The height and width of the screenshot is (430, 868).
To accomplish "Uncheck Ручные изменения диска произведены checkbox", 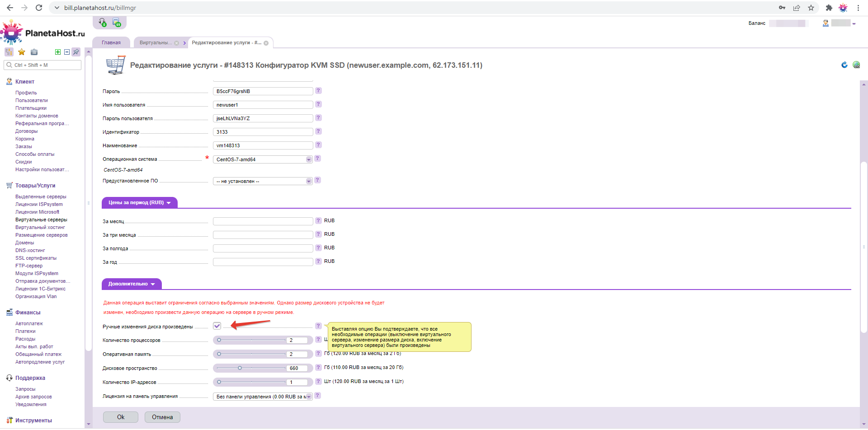I will [217, 326].
